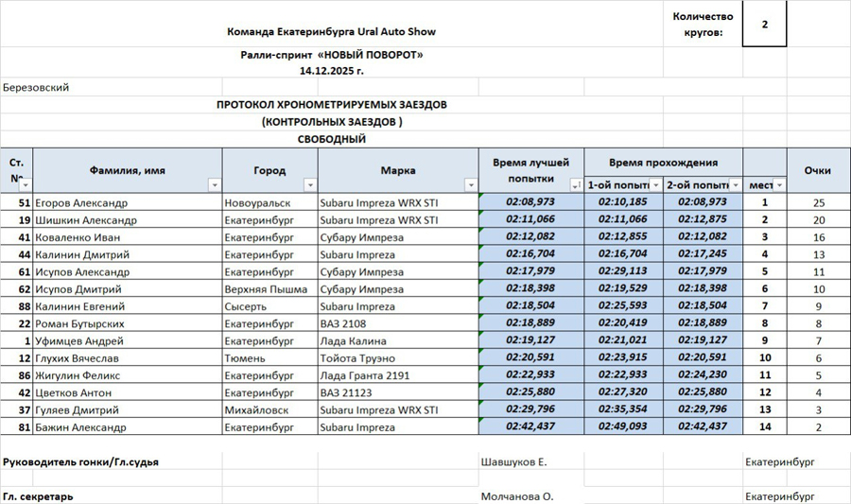Screen dimensions: 851x504
Task: Select the ПРОТОКОЛ ХРОНОМЕТРИРУЕМЫХ ЗАЕЗДОВ title cell
Action: 331,105
